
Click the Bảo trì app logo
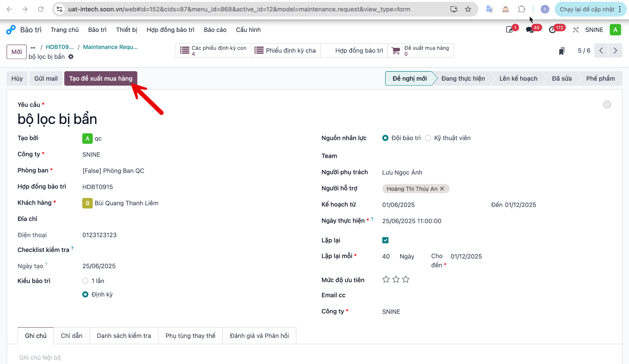(x=11, y=30)
